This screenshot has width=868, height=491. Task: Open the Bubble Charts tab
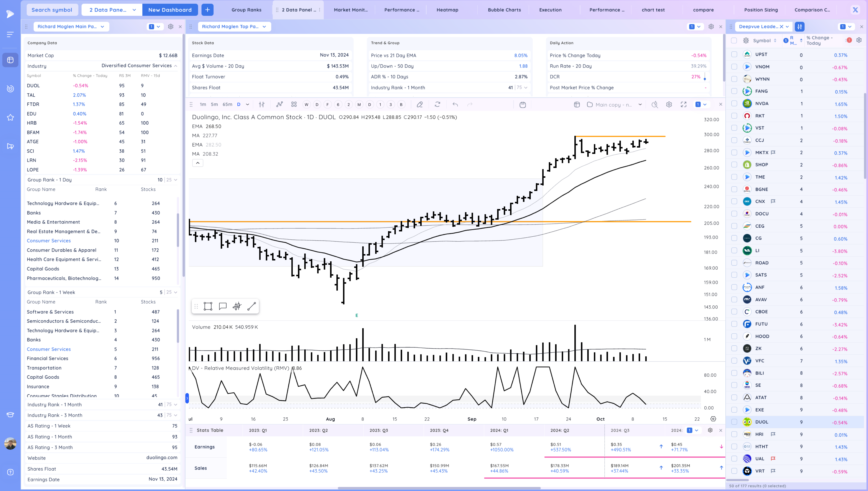pos(504,10)
